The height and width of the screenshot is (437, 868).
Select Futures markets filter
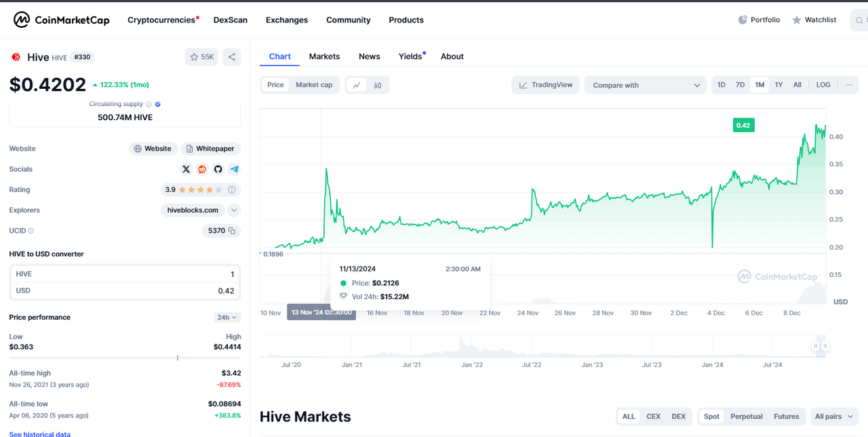point(787,417)
